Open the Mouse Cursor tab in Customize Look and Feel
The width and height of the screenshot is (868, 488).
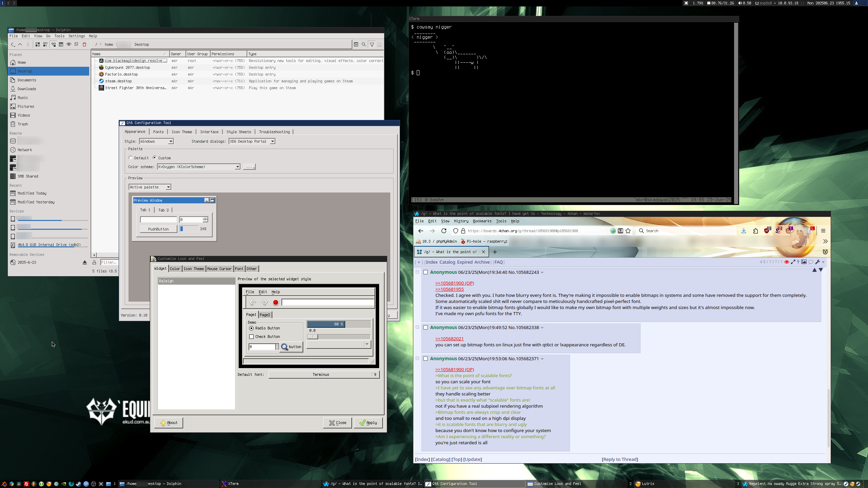(x=219, y=269)
